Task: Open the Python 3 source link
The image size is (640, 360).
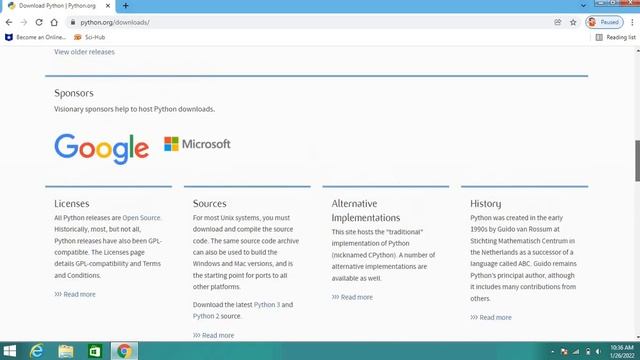Action: [267, 305]
